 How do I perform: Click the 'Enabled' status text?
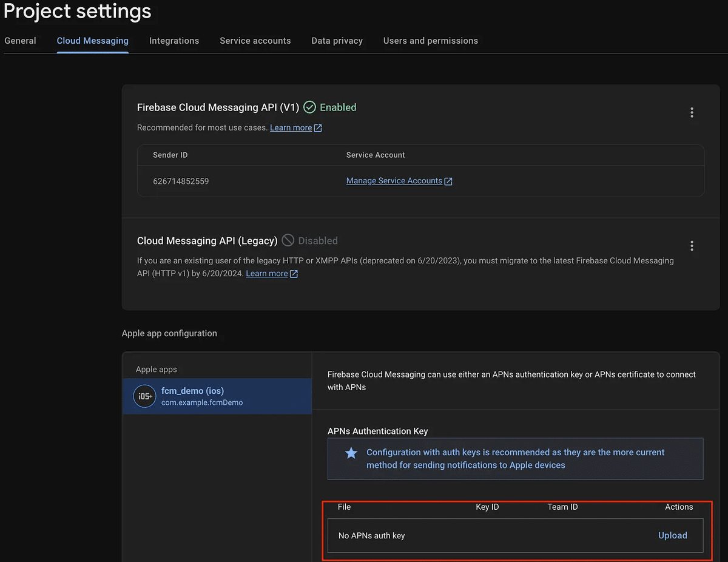coord(338,107)
